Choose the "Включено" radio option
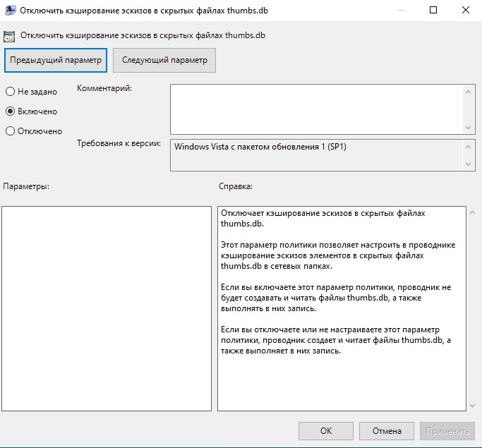Viewport: 482px width, 448px height. pos(11,111)
